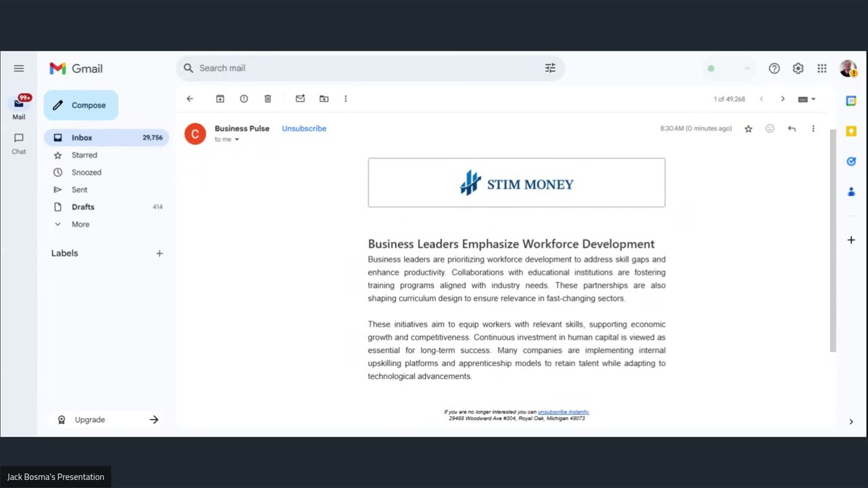Image resolution: width=868 pixels, height=488 pixels.
Task: Click the Gmail logo
Action: click(76, 68)
